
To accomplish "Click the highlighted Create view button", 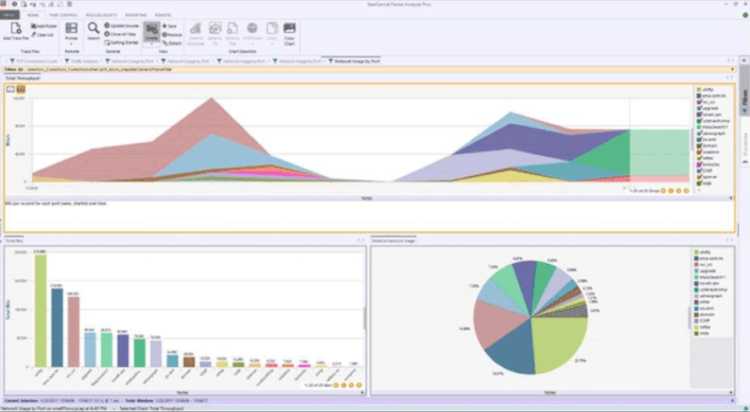I will pos(152,33).
